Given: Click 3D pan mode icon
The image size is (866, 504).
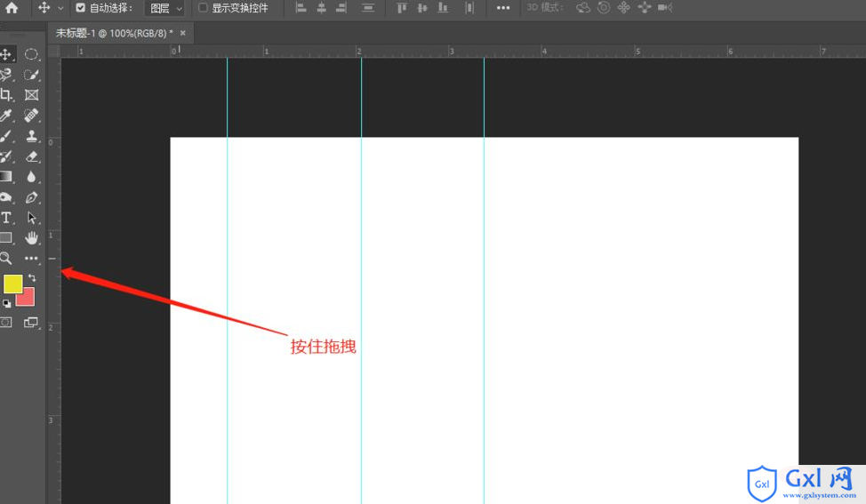Looking at the screenshot, I should point(624,8).
